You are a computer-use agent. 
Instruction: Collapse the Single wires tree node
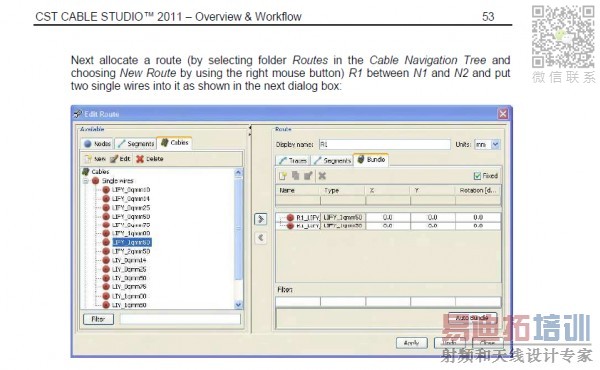(x=86, y=181)
